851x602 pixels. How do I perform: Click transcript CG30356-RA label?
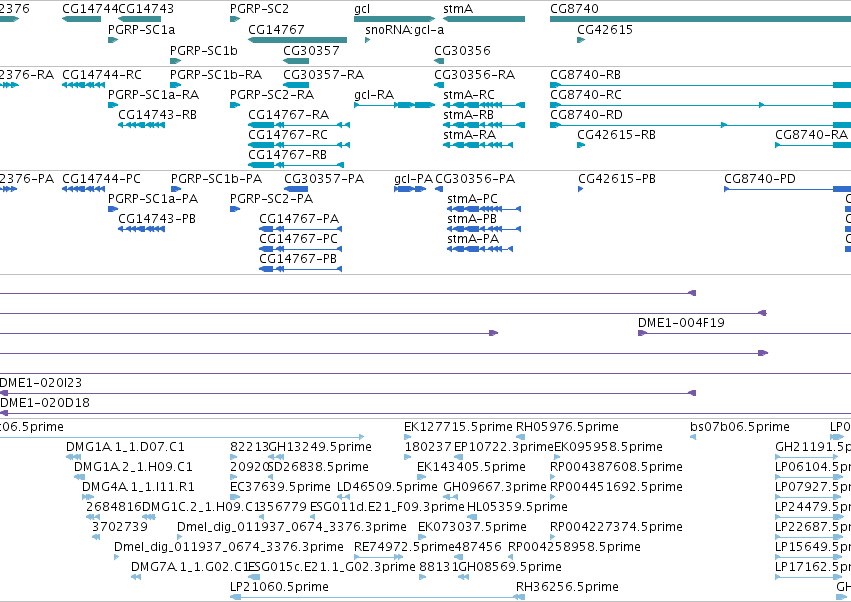point(474,74)
